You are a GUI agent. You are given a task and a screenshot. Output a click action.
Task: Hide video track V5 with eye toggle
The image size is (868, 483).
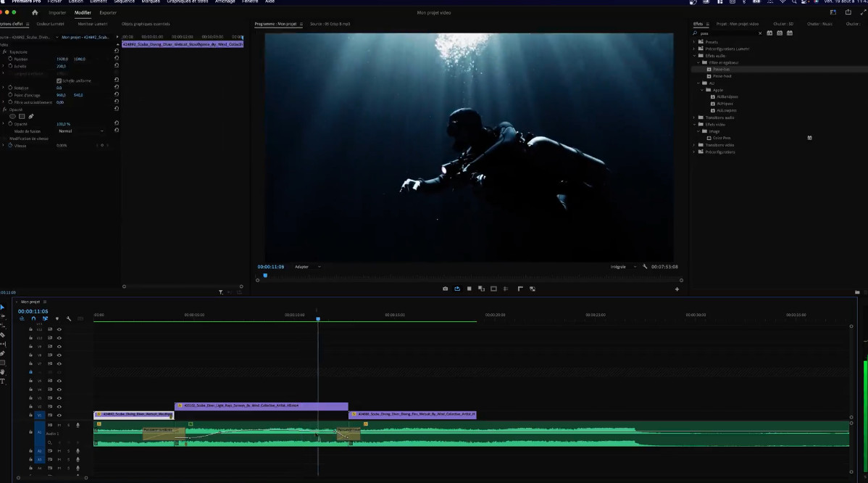[x=59, y=381]
